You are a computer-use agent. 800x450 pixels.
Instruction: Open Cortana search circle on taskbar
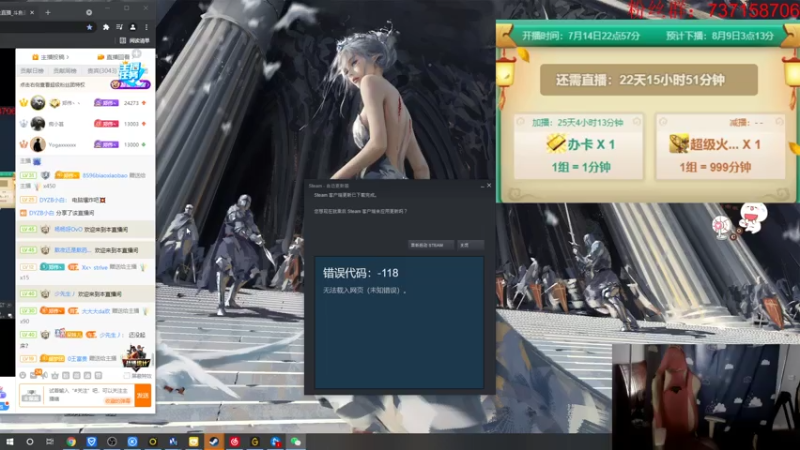click(x=30, y=441)
